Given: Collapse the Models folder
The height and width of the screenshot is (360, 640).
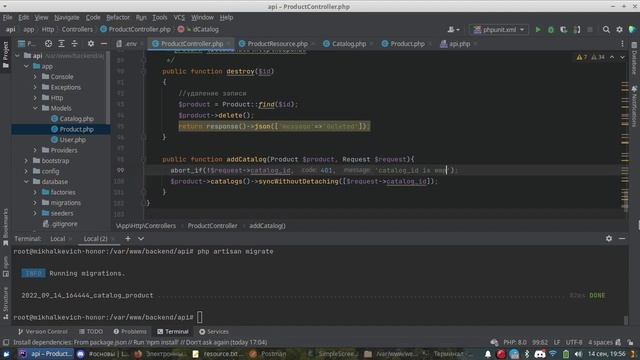Looking at the screenshot, I should click(35, 108).
